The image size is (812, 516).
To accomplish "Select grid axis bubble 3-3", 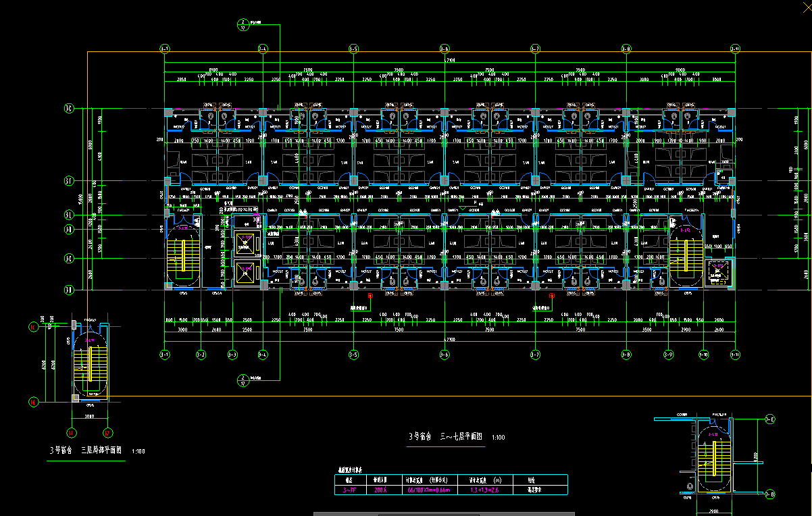I will (x=232, y=354).
